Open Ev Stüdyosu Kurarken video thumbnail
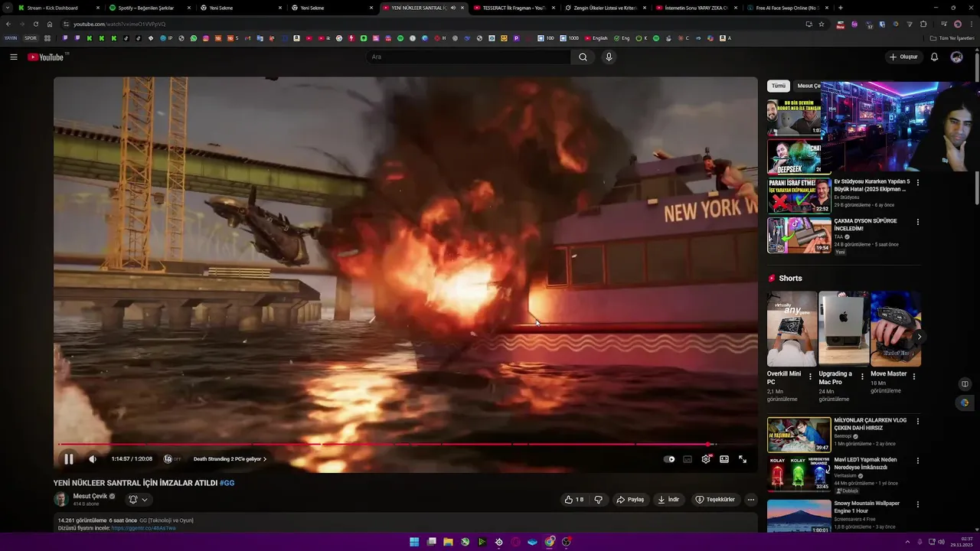 coord(799,196)
